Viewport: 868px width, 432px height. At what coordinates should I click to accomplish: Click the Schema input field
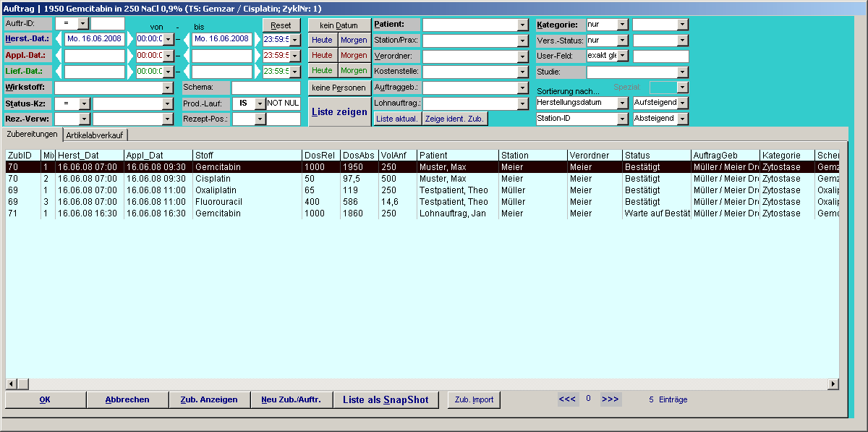click(265, 88)
